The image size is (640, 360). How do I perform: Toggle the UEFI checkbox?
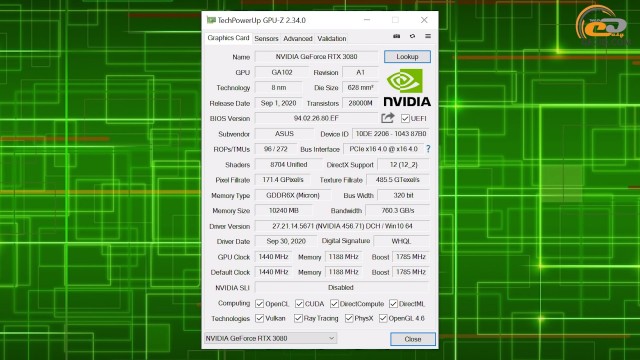click(x=405, y=118)
